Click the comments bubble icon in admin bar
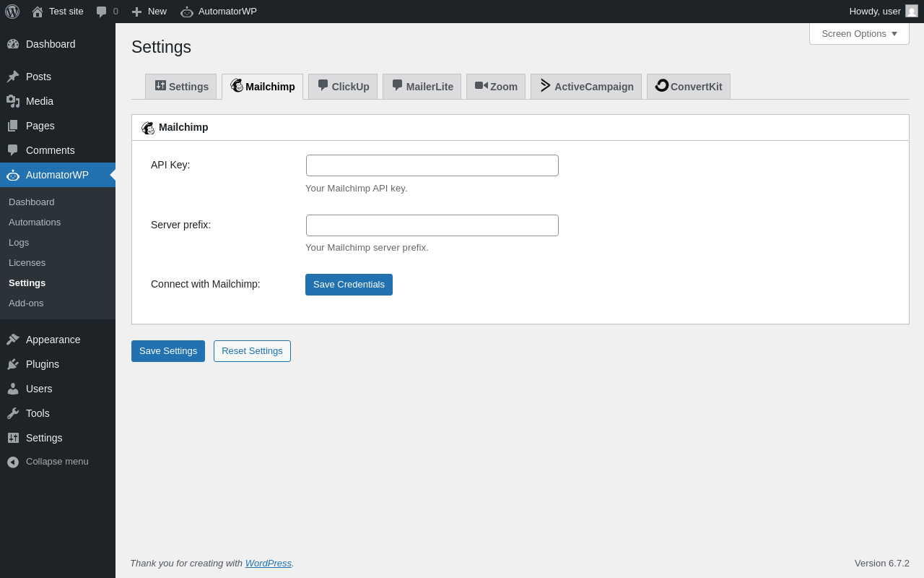This screenshot has height=578, width=924. [102, 12]
